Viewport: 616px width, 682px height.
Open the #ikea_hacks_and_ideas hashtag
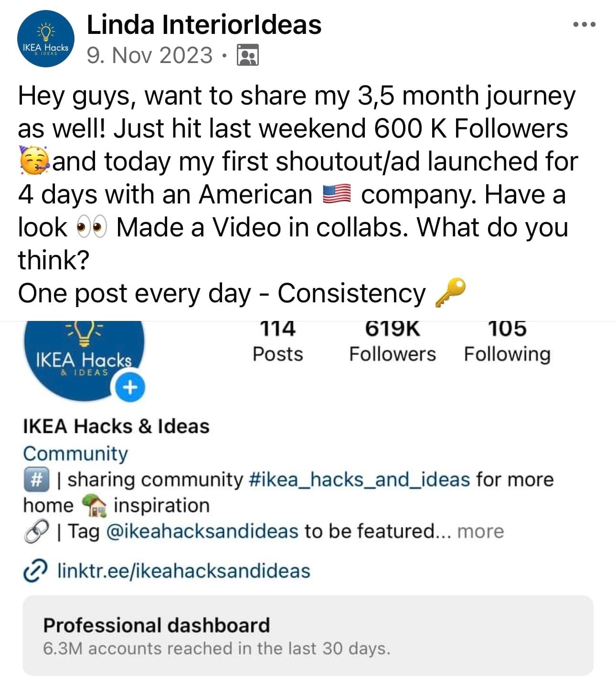[360, 479]
